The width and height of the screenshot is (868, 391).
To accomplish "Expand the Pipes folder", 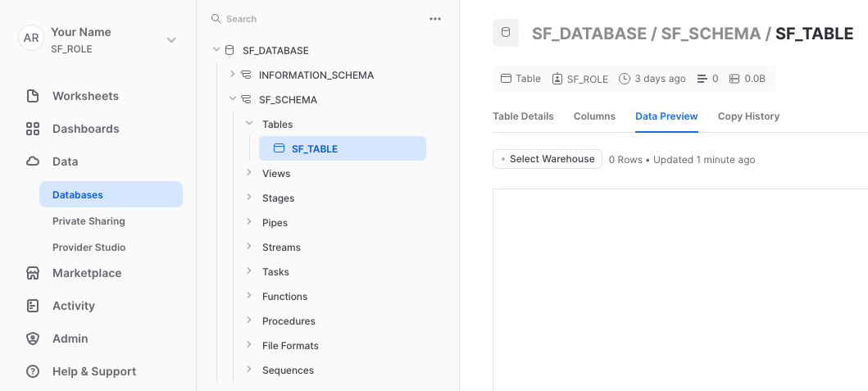I will (249, 221).
